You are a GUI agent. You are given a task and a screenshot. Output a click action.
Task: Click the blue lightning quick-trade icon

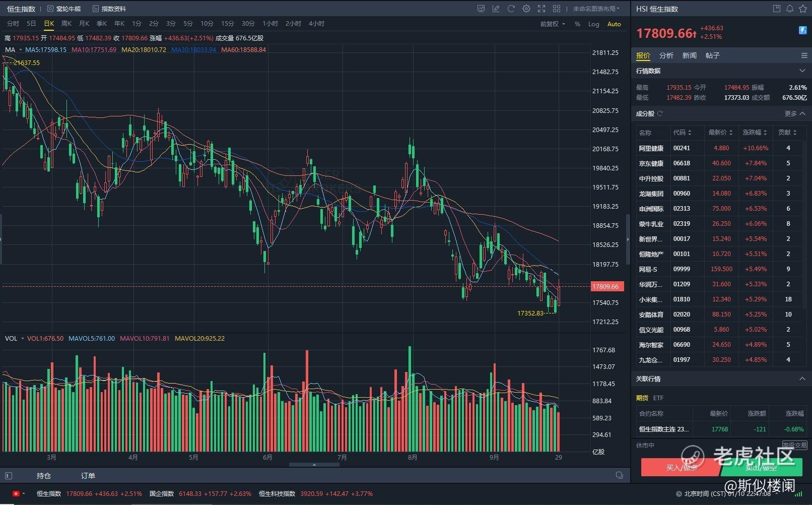pos(803,30)
